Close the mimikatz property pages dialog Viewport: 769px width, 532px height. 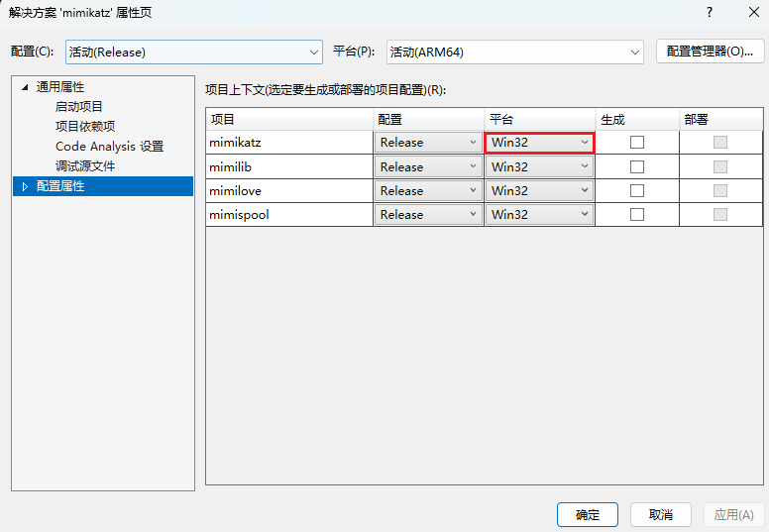pyautogui.click(x=754, y=12)
